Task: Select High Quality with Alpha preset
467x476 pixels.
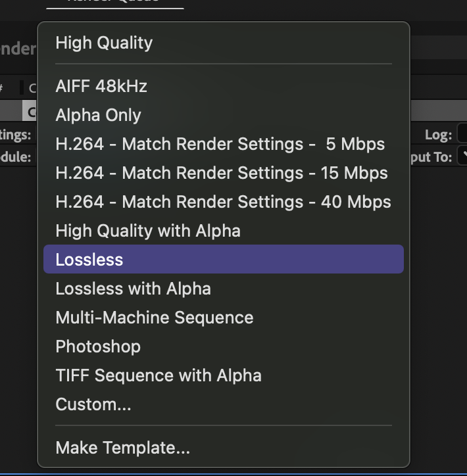Action: click(x=224, y=231)
